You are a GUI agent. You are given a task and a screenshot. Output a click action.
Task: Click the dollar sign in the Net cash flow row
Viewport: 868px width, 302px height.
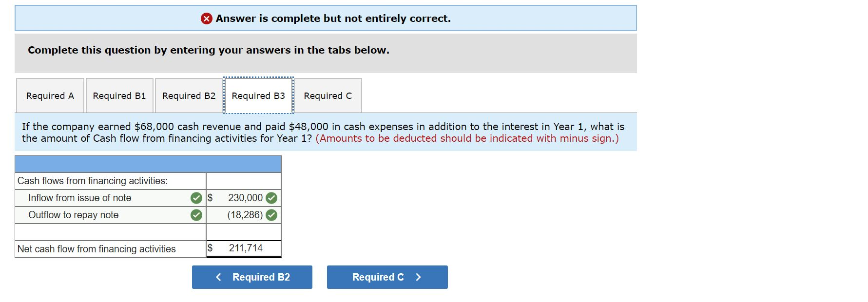[x=211, y=248]
